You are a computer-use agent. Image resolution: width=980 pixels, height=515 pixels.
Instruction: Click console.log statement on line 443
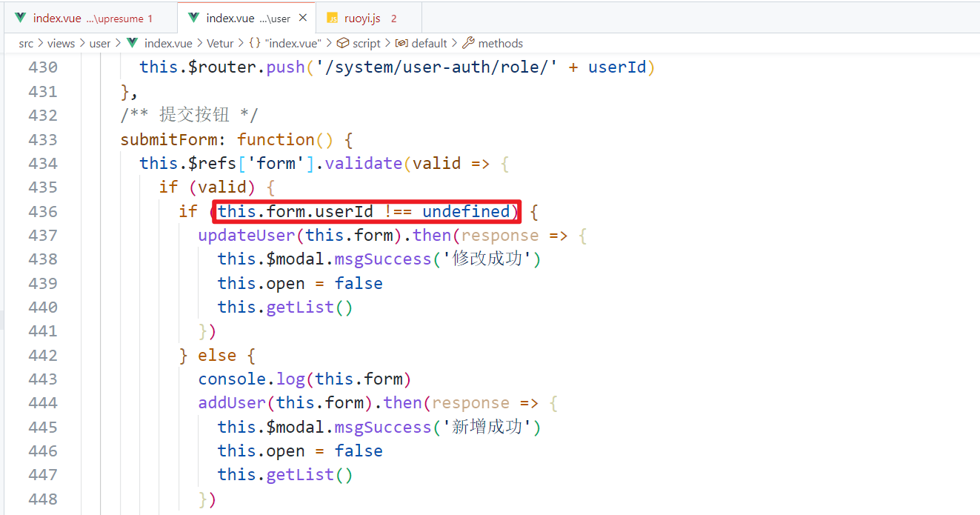point(251,379)
